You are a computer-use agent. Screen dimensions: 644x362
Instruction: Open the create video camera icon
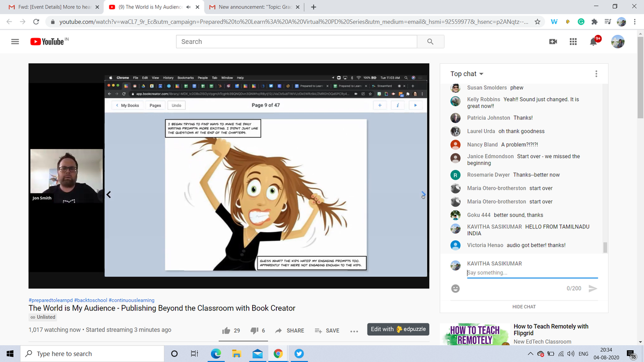coord(553,41)
